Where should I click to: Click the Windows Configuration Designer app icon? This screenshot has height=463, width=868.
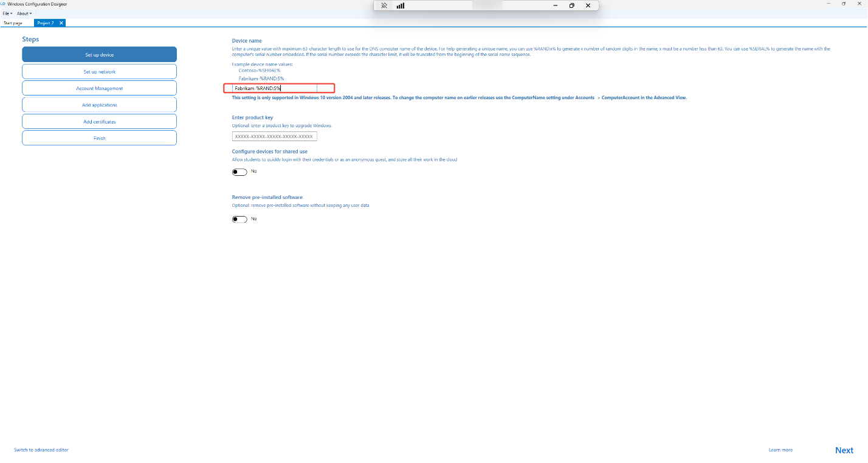pyautogui.click(x=2, y=4)
